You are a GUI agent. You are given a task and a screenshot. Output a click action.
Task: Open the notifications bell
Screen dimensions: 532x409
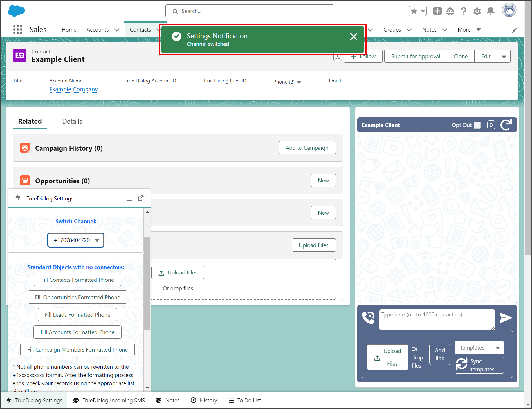(x=491, y=11)
